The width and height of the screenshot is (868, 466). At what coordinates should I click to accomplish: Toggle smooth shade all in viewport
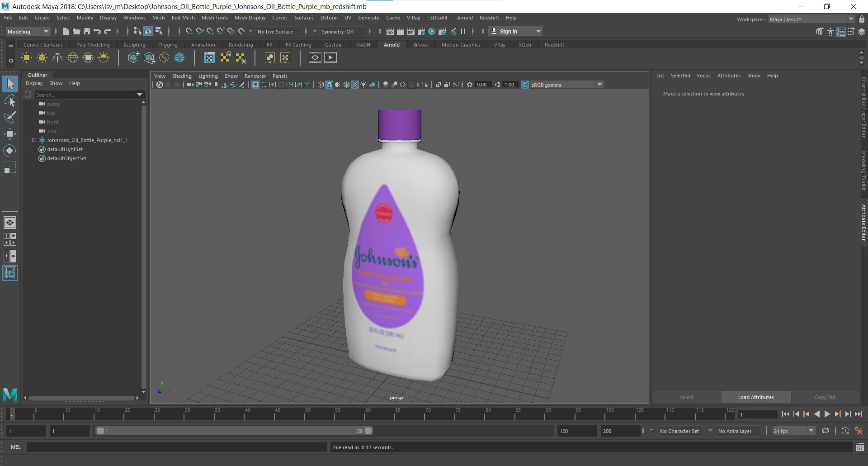pos(329,85)
